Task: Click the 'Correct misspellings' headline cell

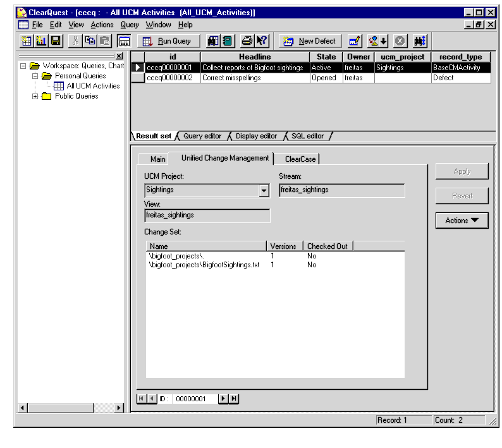Action: pyautogui.click(x=255, y=78)
